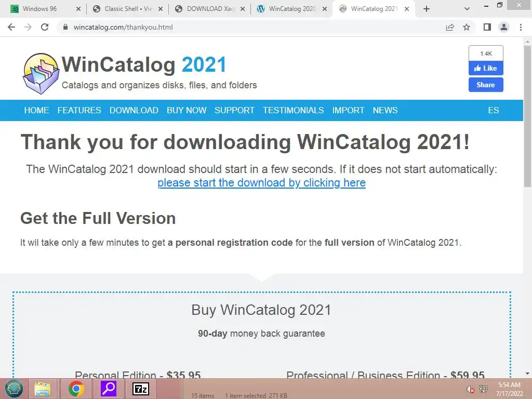Click the scrollbar up arrow
Image resolution: width=532 pixels, height=399 pixels.
(527, 42)
